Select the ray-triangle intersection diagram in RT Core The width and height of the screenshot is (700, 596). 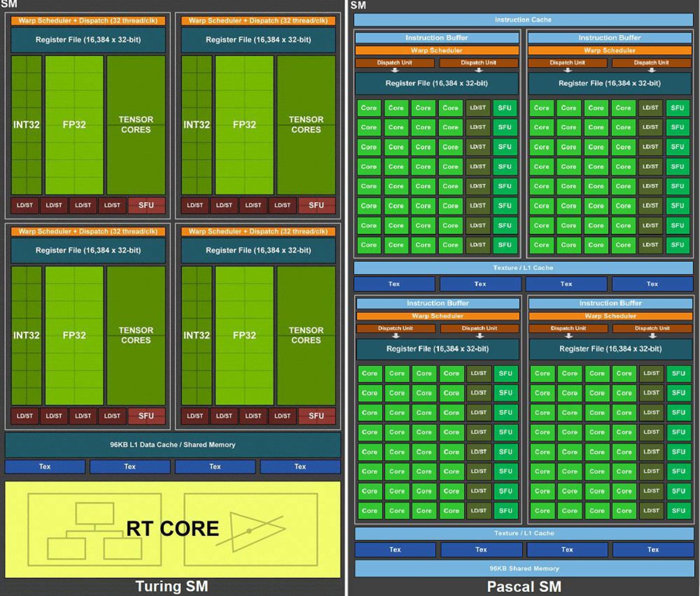point(251,529)
